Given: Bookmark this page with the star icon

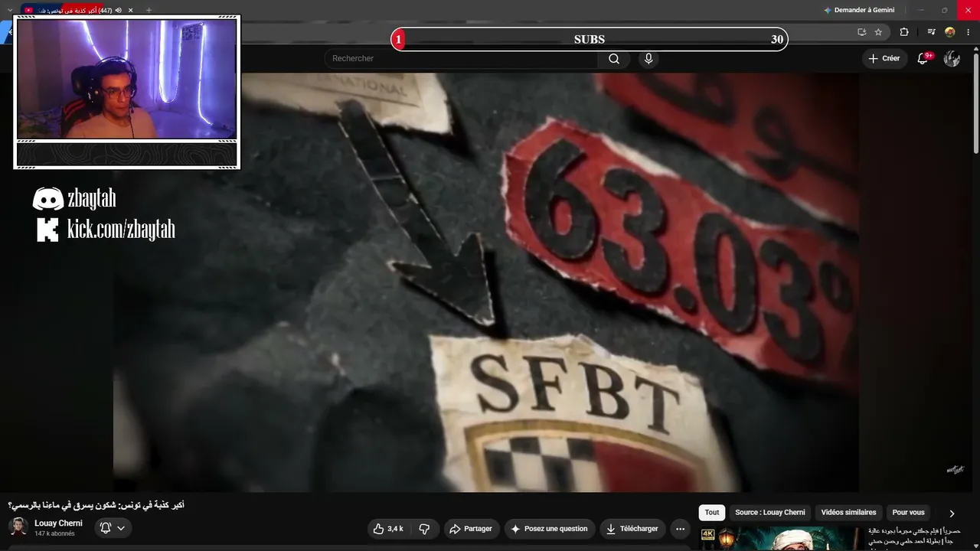Looking at the screenshot, I should (878, 32).
